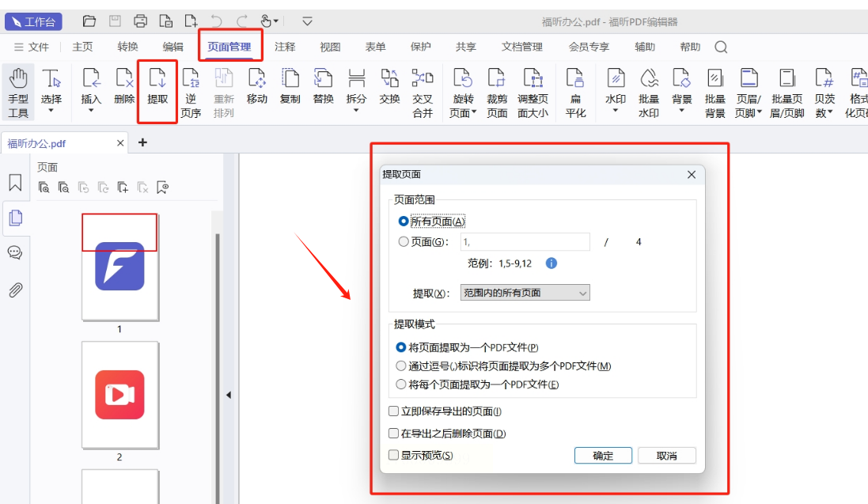Switch to the 注释 ribbon tab

[285, 47]
